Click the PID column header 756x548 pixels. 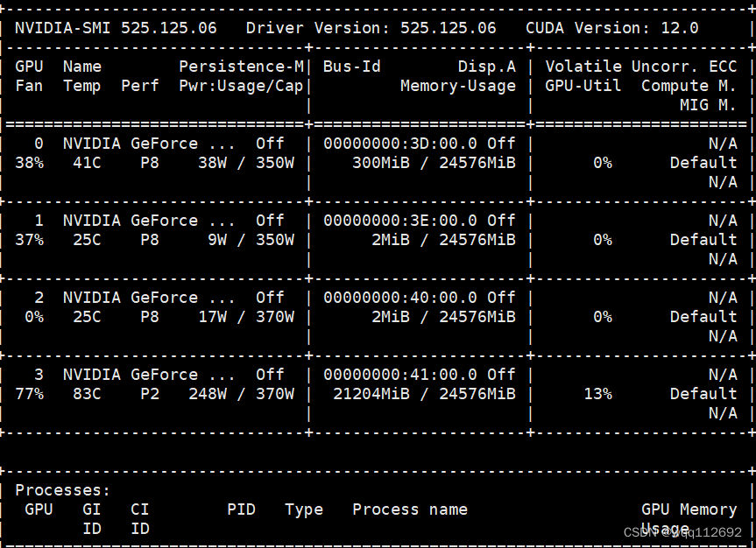[x=241, y=510]
